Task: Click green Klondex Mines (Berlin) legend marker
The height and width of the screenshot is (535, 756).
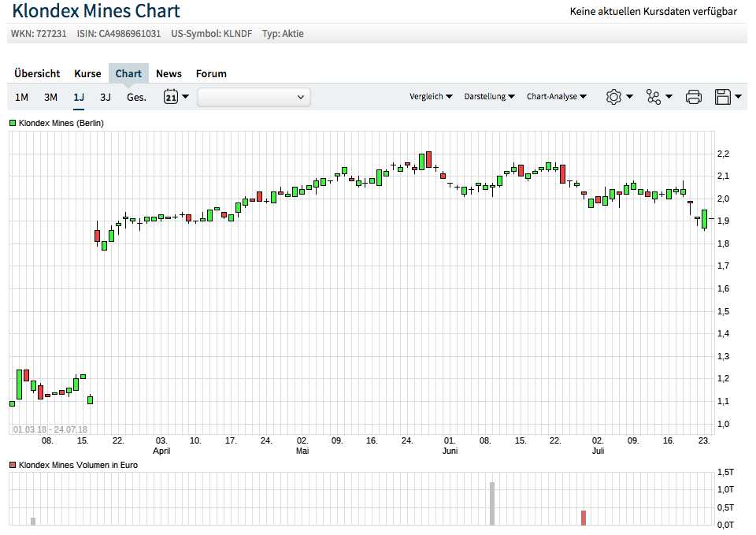Action: [13, 124]
